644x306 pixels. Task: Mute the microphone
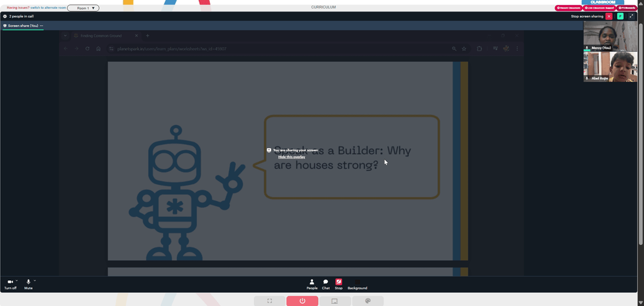click(28, 284)
